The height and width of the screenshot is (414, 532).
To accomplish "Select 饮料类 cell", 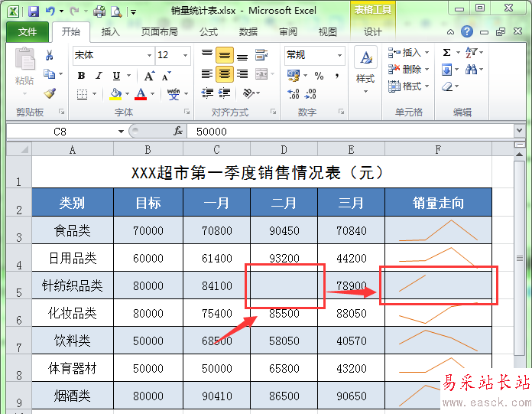I will pyautogui.click(x=73, y=341).
